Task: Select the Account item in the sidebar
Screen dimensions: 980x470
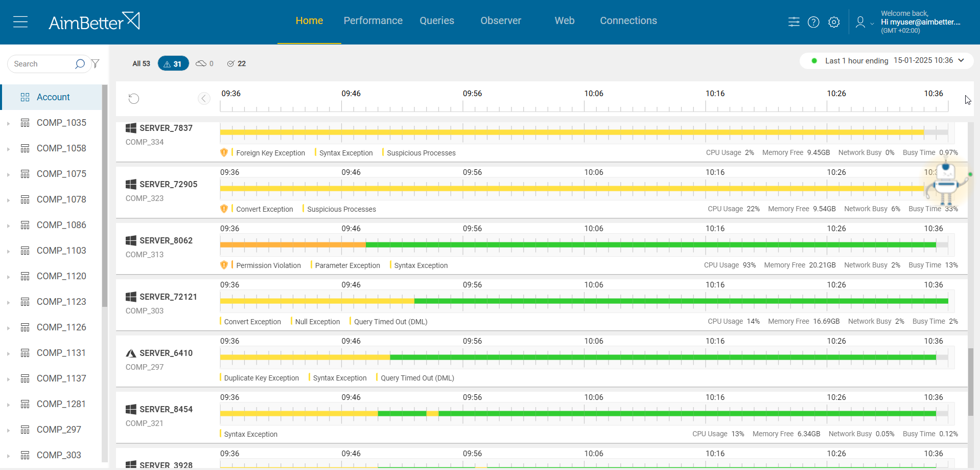Action: click(51, 97)
